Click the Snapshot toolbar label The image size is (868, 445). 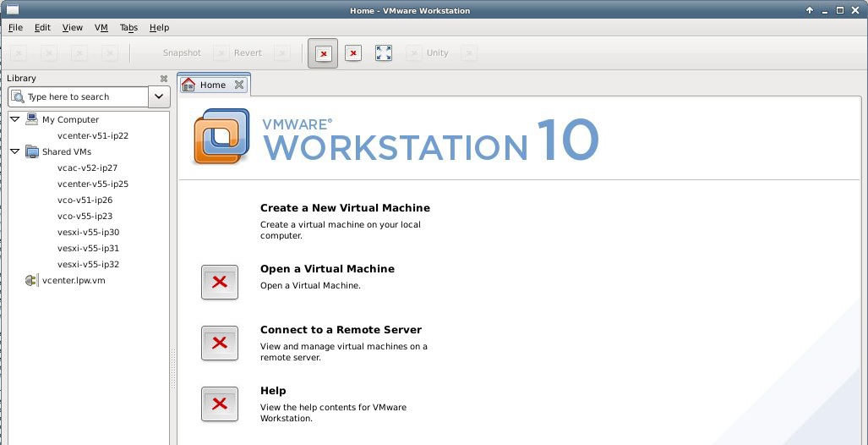click(182, 52)
